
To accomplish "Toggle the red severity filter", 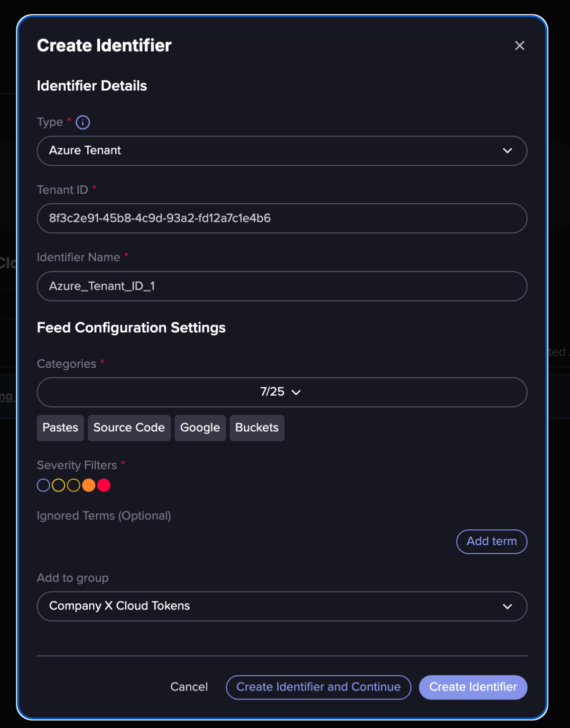I will (104, 485).
